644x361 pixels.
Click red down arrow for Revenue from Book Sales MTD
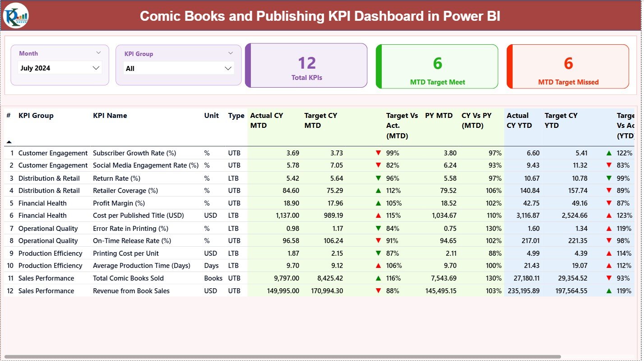coord(378,291)
